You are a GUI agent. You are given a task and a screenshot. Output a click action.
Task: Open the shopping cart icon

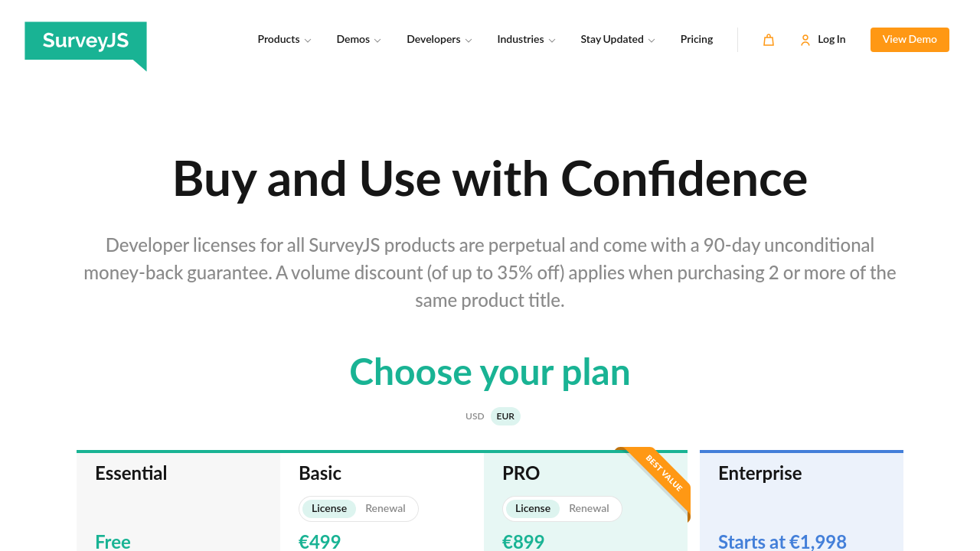769,40
